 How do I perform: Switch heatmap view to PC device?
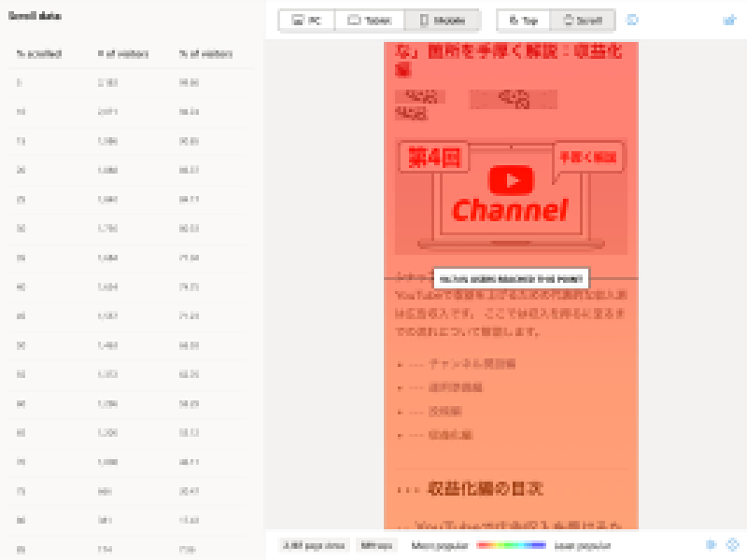pyautogui.click(x=307, y=21)
